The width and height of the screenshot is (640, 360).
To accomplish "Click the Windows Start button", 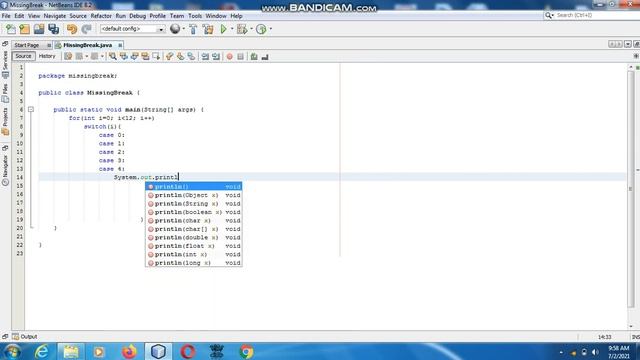I will pyautogui.click(x=12, y=351).
